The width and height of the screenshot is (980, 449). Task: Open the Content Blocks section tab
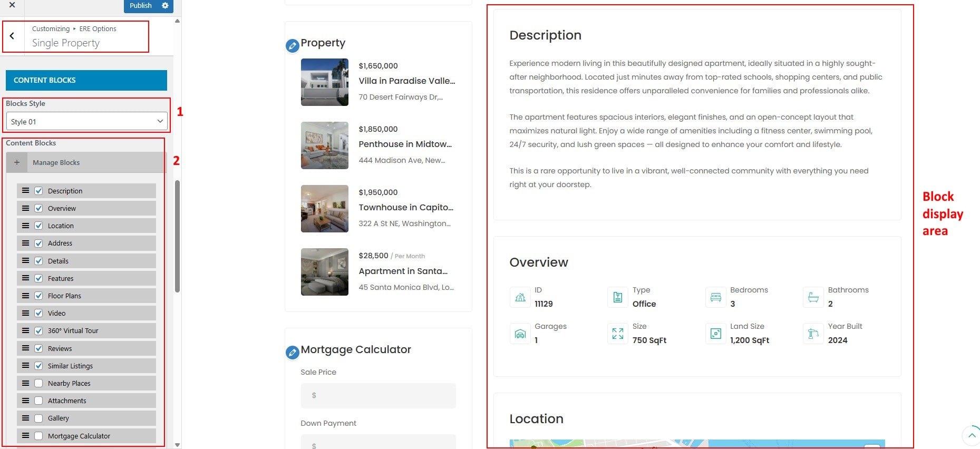(x=86, y=80)
